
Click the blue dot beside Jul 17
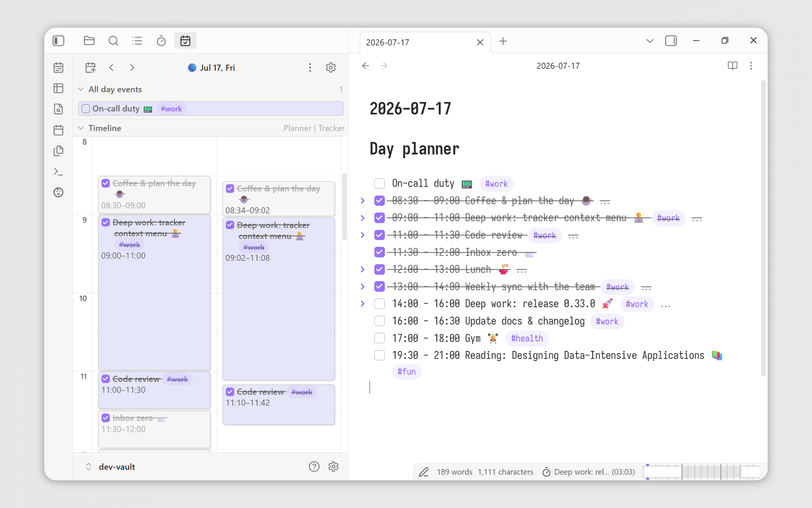tap(192, 67)
